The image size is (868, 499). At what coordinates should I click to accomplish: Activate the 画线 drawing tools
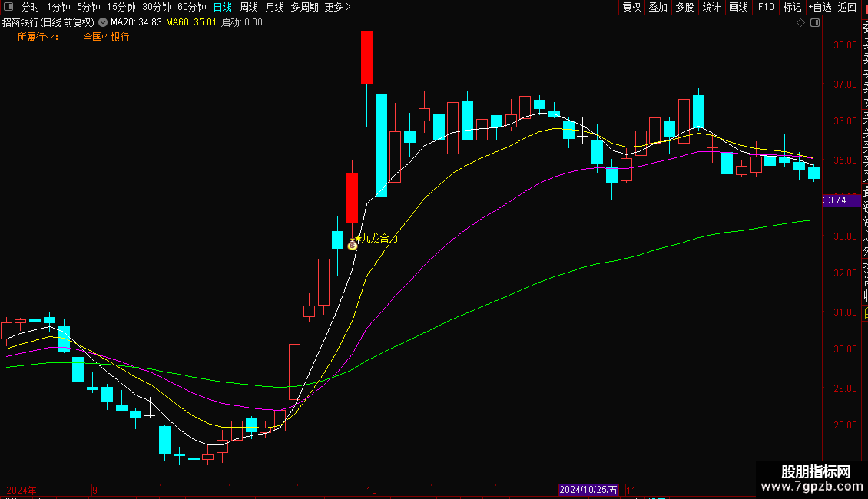click(738, 7)
